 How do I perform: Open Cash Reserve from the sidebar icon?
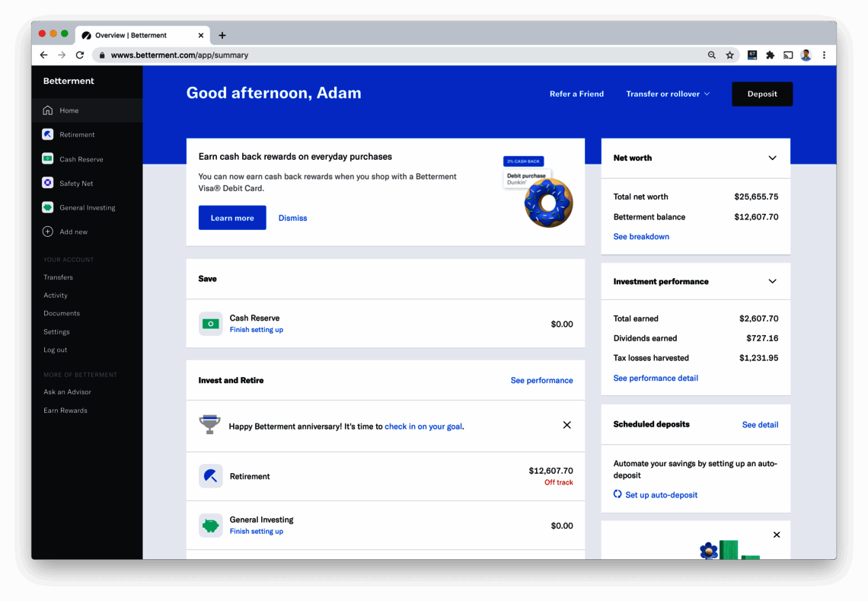(x=47, y=158)
